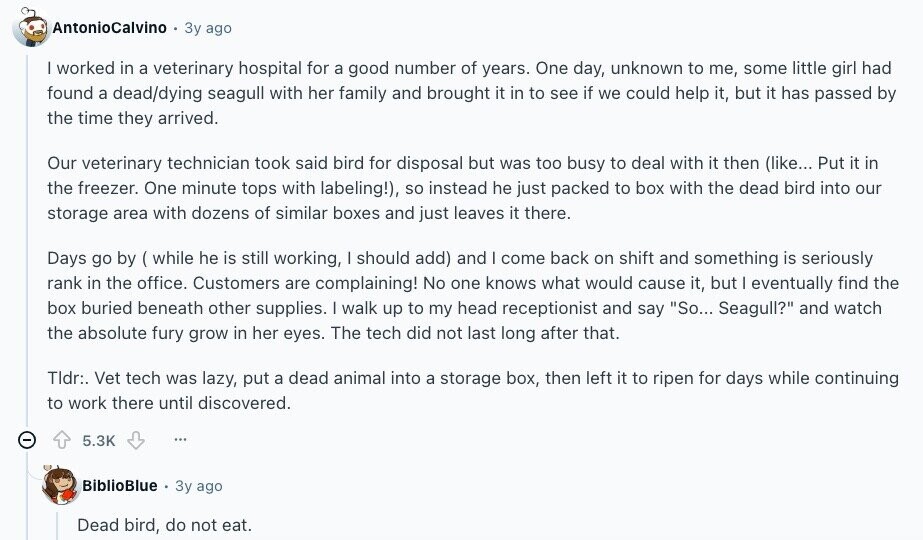The width and height of the screenshot is (923, 540).
Task: Visit BiblioBlue's username link
Action: [119, 486]
